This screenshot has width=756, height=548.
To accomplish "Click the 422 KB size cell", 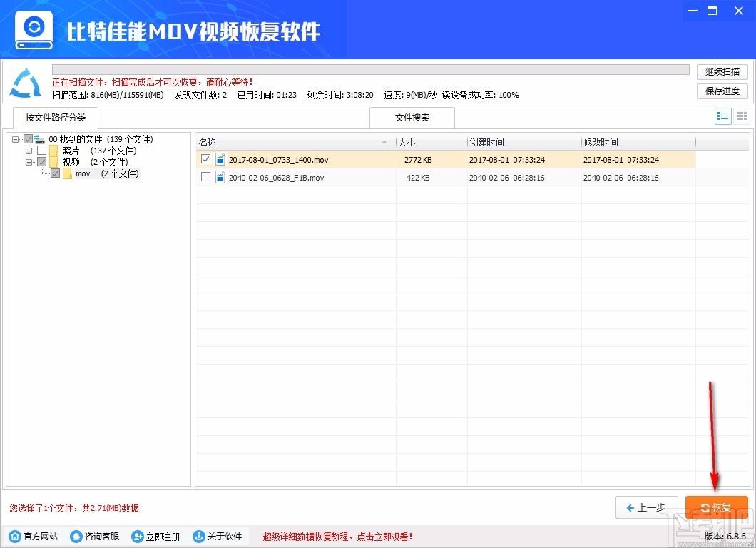I will (417, 178).
